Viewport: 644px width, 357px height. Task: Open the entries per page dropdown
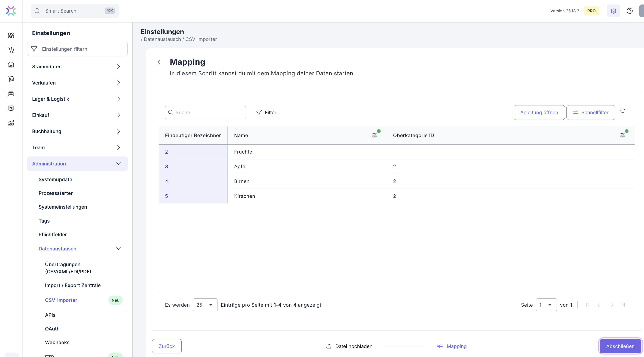[205, 305]
